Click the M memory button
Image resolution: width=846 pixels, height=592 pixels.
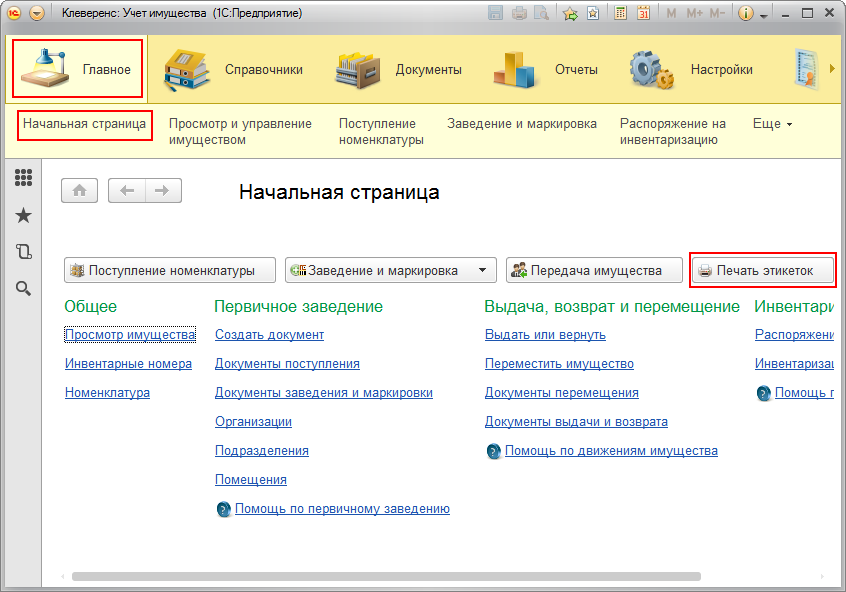click(671, 13)
